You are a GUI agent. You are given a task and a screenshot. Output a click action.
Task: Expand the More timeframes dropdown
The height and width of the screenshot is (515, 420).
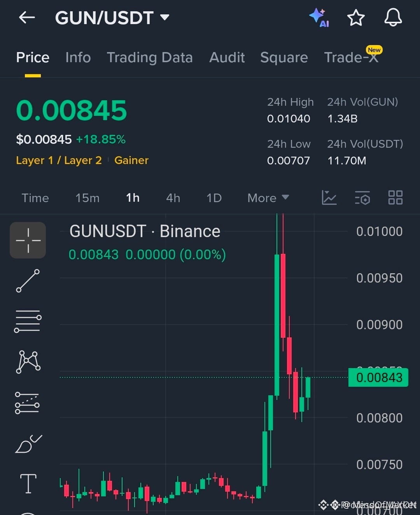click(x=268, y=198)
